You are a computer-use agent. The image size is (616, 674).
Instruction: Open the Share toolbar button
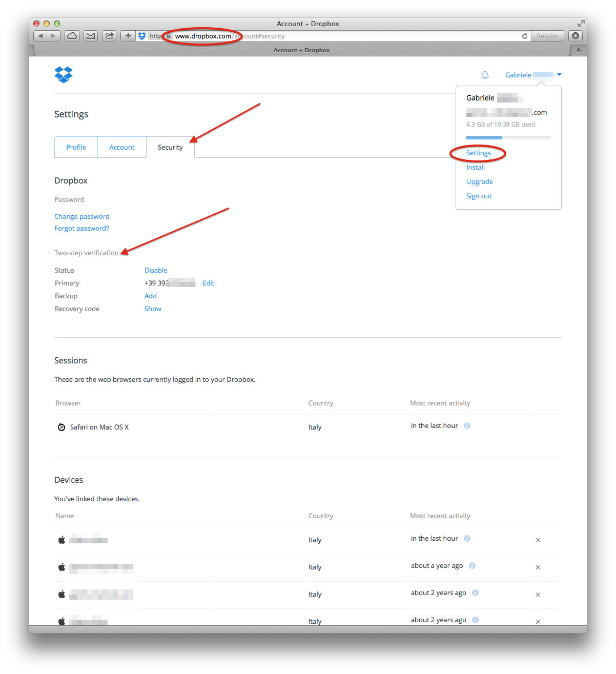pos(109,36)
